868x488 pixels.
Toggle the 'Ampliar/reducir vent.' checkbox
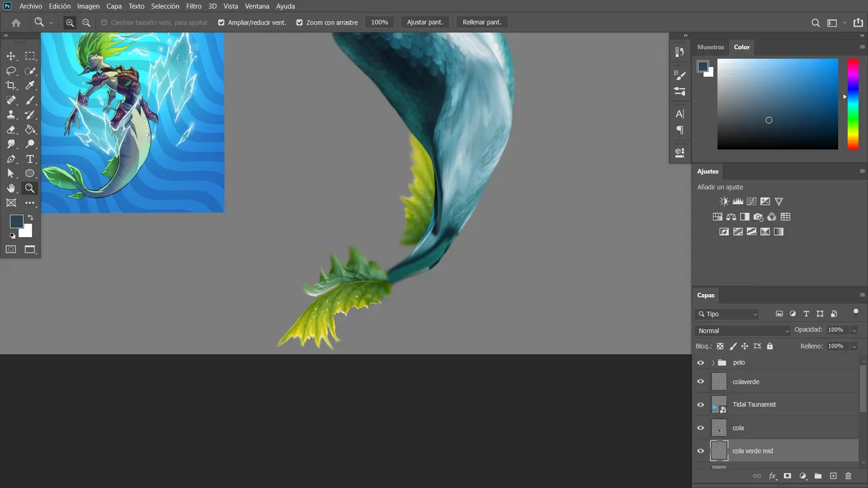coord(221,22)
